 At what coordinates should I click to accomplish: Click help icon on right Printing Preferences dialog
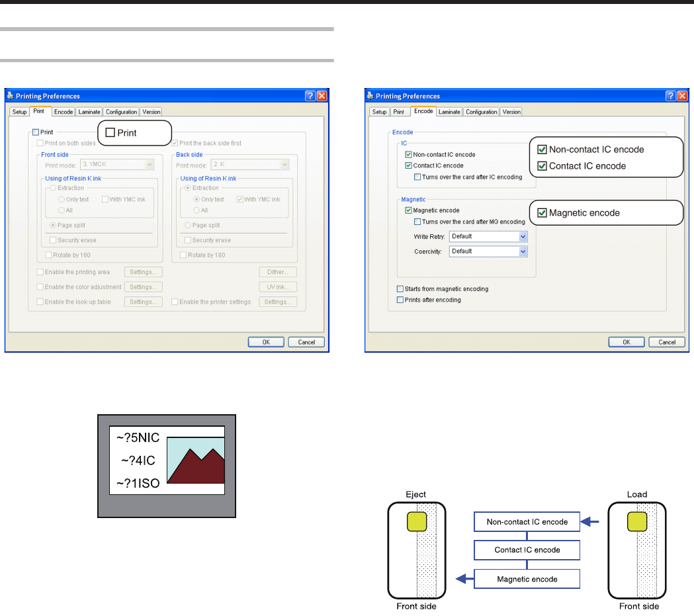point(671,95)
